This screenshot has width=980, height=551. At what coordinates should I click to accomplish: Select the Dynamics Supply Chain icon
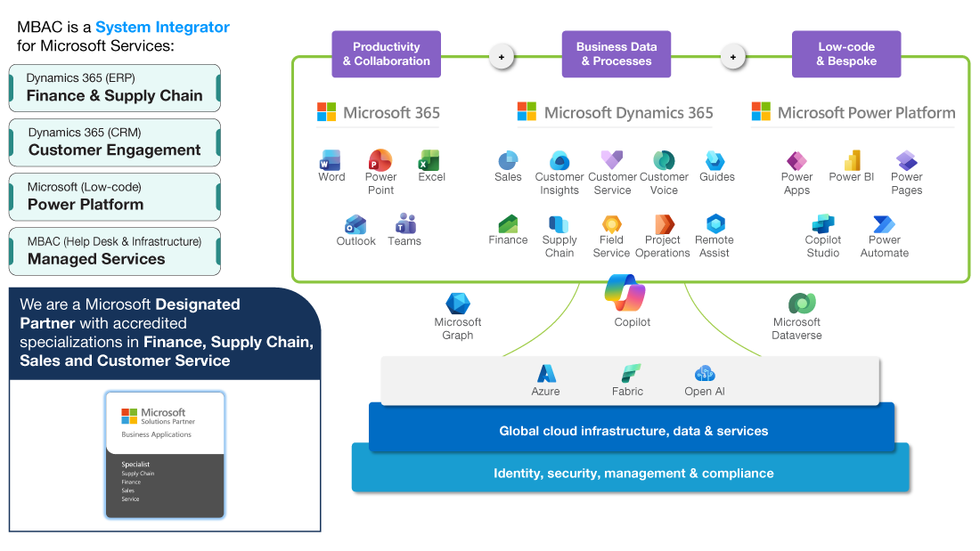point(559,224)
